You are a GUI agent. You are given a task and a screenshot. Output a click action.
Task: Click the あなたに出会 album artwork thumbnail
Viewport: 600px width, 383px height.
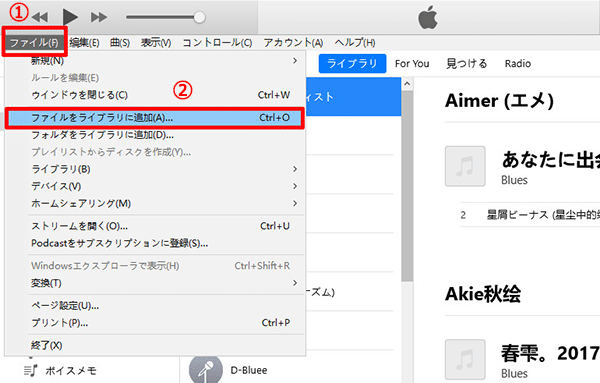click(465, 166)
